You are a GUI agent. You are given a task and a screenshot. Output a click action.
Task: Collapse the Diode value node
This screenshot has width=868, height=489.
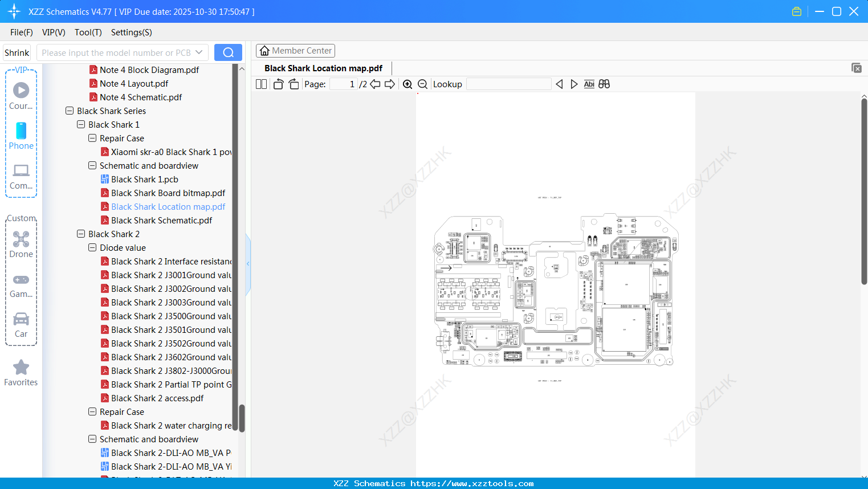92,248
